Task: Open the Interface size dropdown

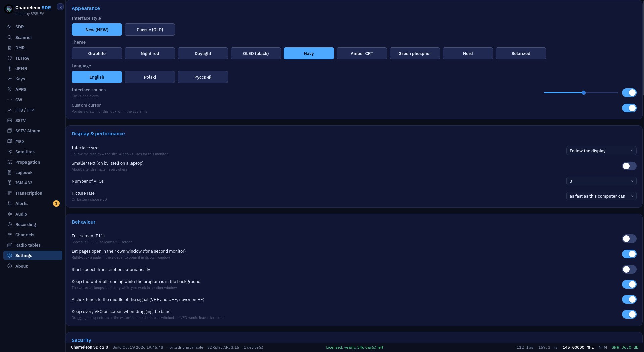Action: 601,151
